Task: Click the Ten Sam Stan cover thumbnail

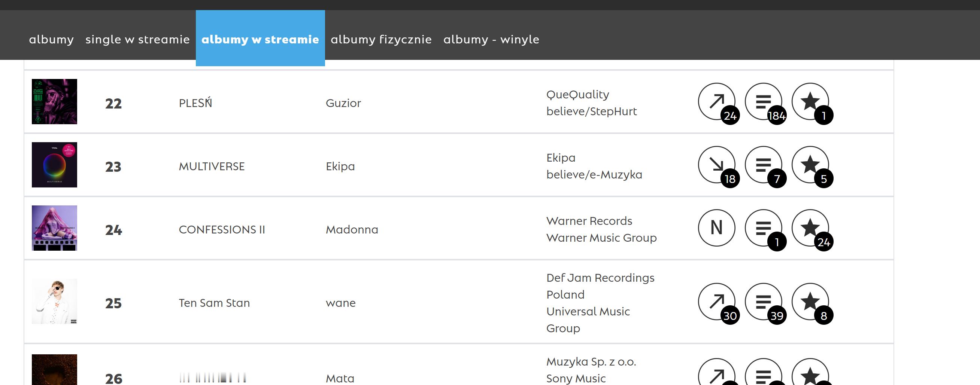Action: [x=54, y=302]
